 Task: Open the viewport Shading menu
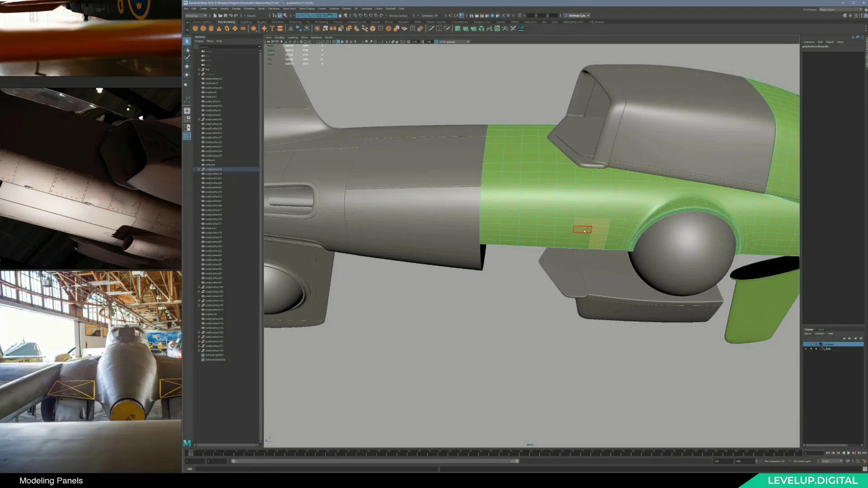pos(279,38)
